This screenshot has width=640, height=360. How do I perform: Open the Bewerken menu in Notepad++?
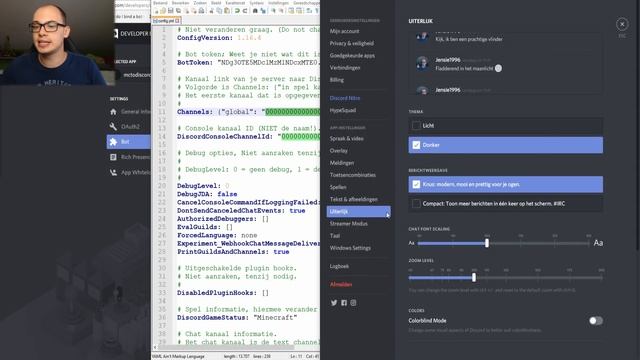[180, 3]
